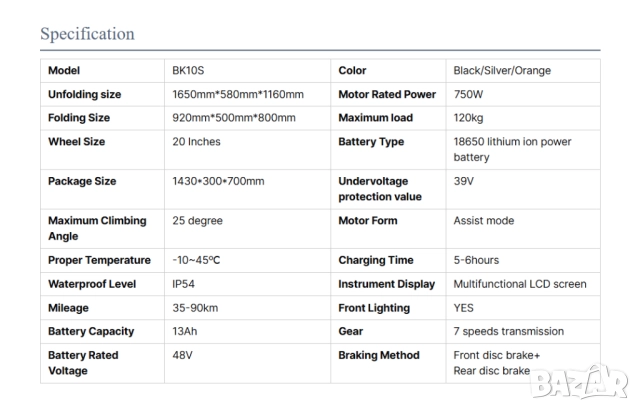Click the 35-90km mileage value

[x=197, y=308]
